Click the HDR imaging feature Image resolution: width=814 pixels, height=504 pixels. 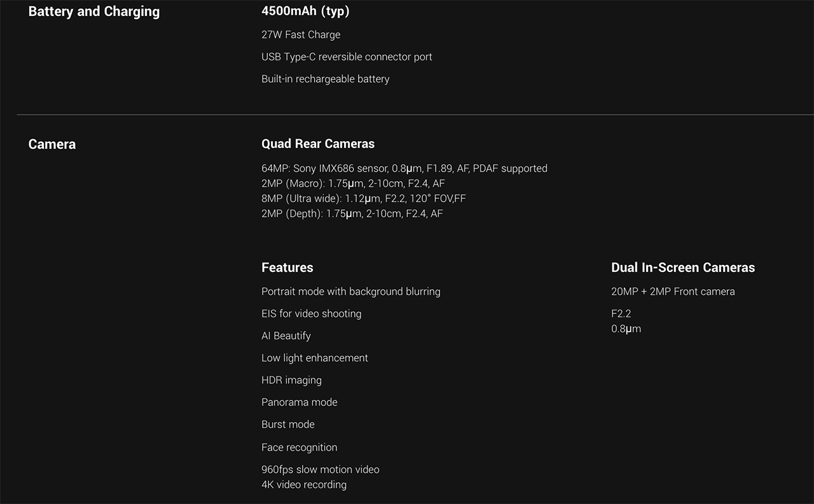coord(291,380)
